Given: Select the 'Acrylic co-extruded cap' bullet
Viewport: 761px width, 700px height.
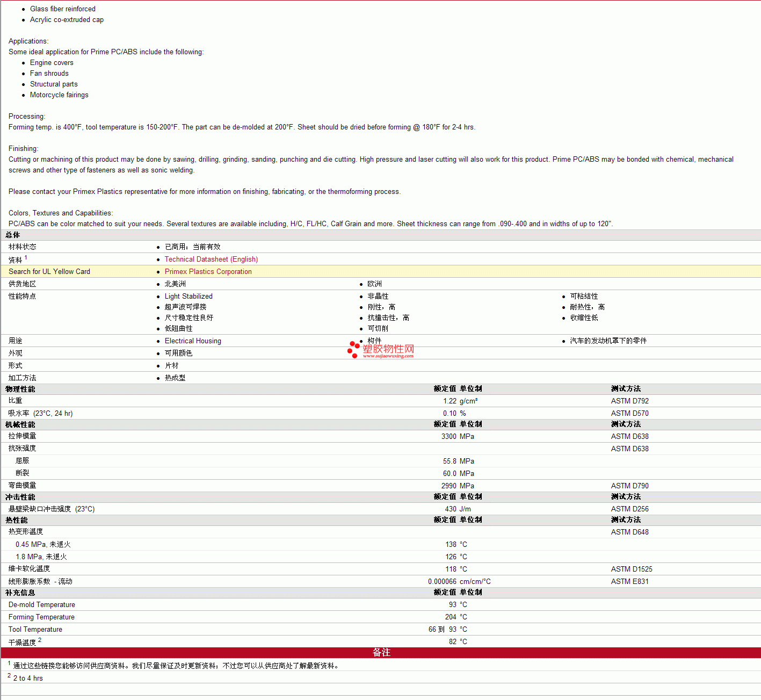Looking at the screenshot, I should (67, 19).
